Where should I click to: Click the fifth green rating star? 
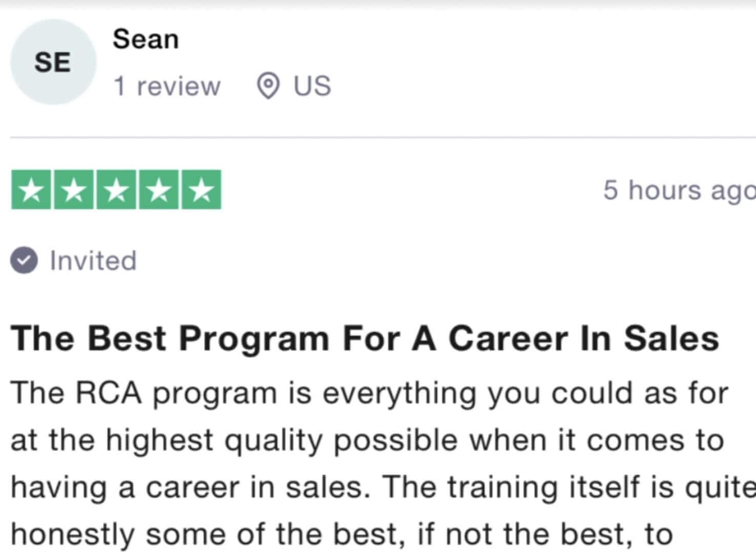point(202,190)
